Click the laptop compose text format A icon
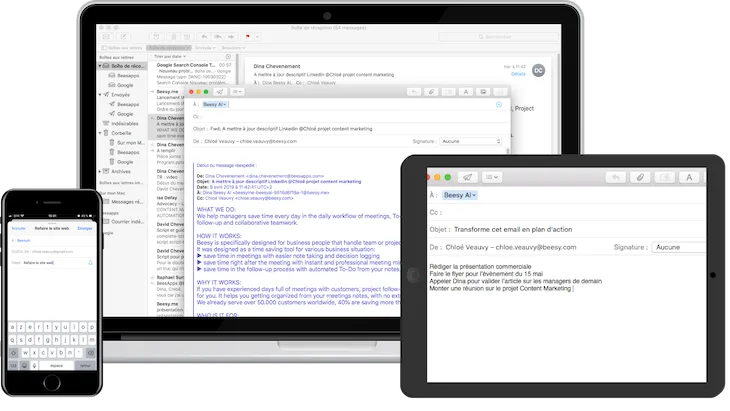 (466, 92)
